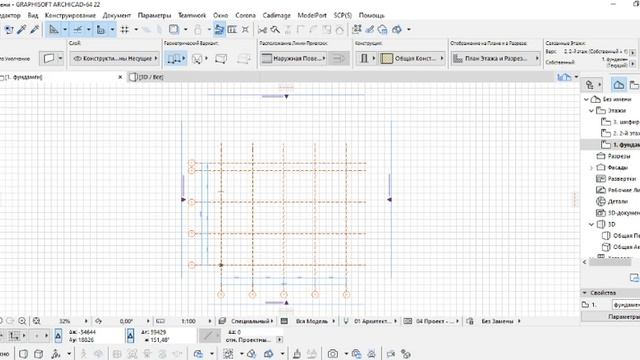
Task: Open the Corona menu
Action: (245, 15)
